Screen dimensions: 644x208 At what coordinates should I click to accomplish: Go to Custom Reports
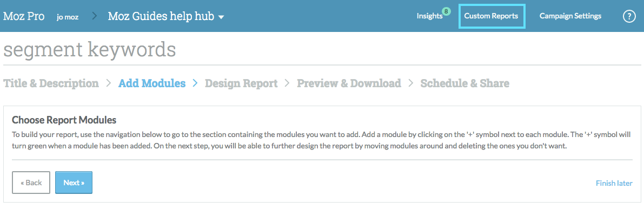[x=491, y=16]
